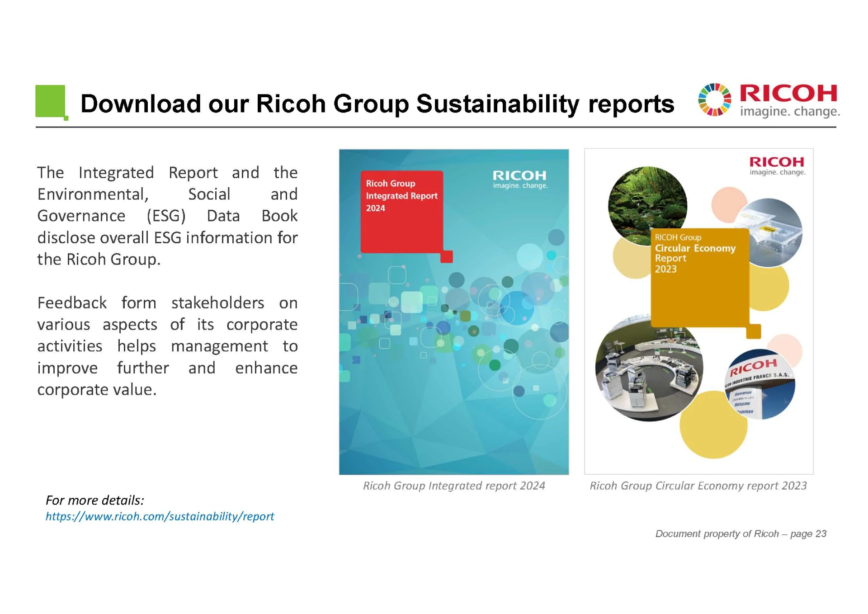868x614 pixels.
Task: Click the paragraph about ESG Data Book
Action: (167, 216)
